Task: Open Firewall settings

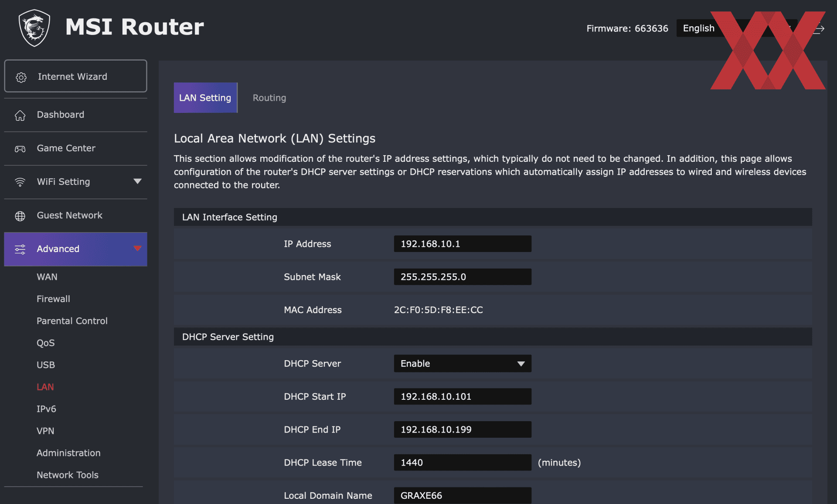Action: (53, 299)
